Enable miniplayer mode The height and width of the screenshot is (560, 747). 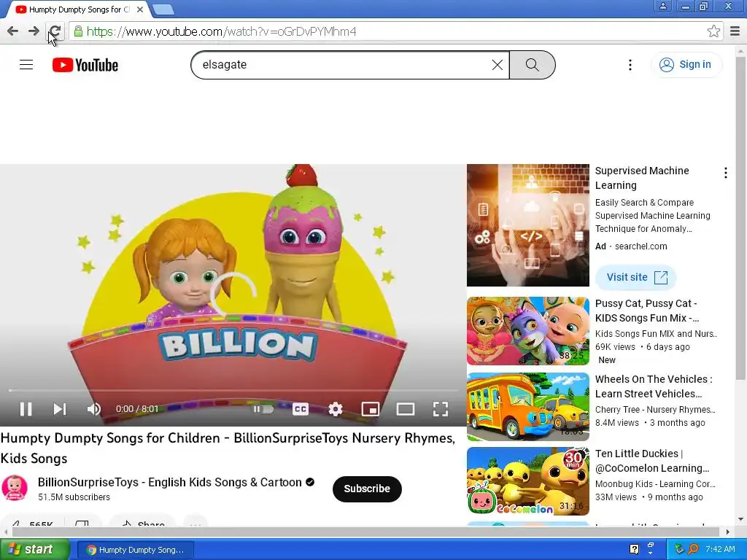pos(370,409)
